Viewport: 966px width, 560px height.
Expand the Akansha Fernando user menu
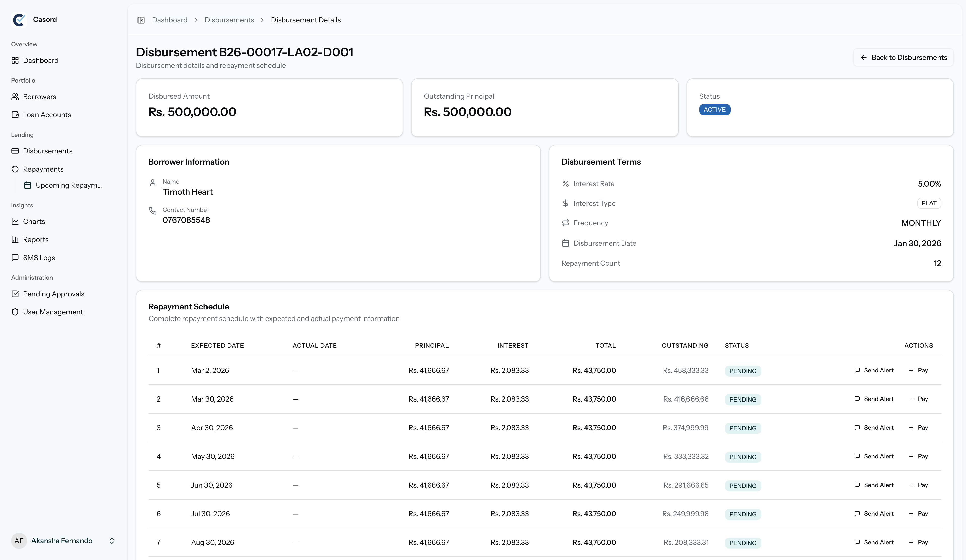coord(112,540)
